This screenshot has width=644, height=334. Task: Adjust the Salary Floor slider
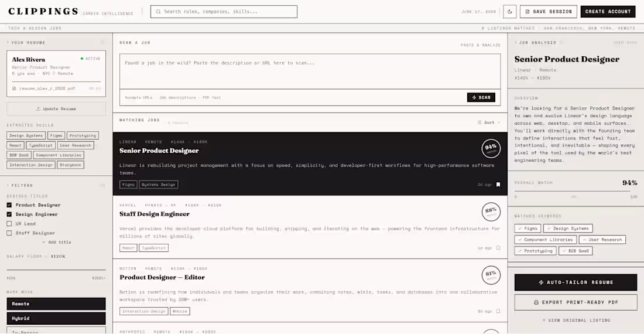point(56,270)
